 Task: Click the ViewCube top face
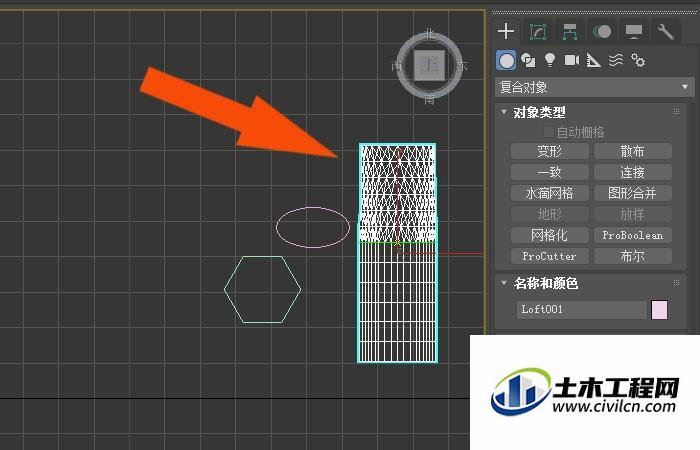coord(429,66)
